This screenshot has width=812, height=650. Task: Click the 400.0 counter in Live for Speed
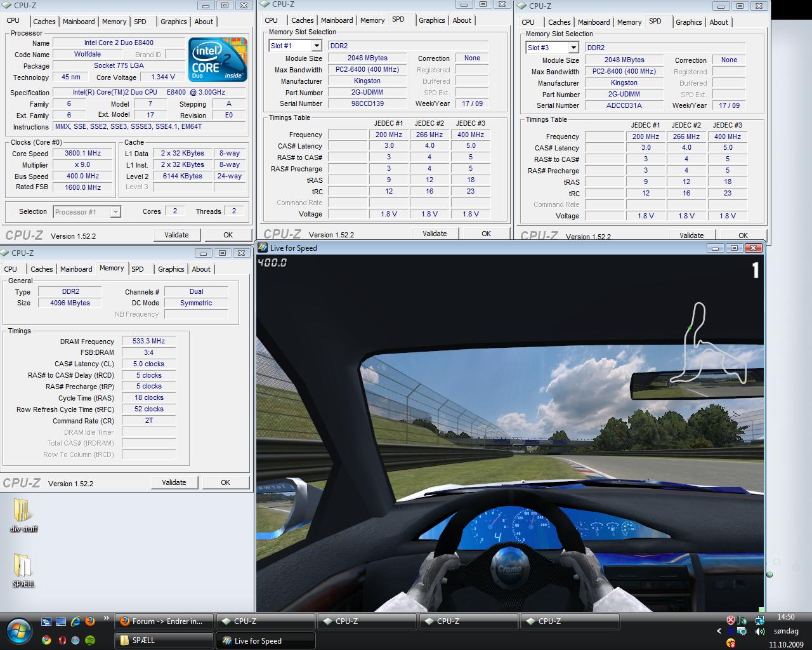272,262
